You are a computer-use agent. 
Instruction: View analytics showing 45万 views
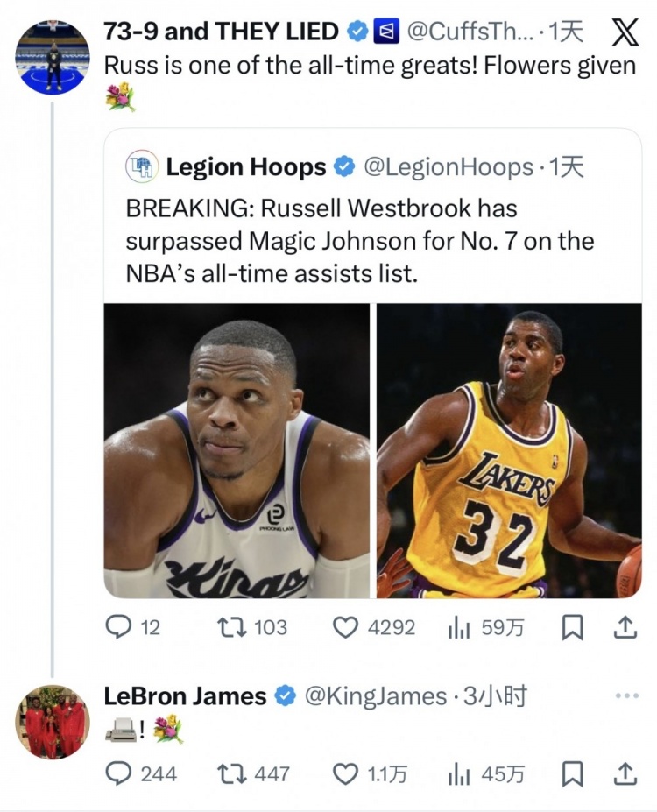point(459,773)
